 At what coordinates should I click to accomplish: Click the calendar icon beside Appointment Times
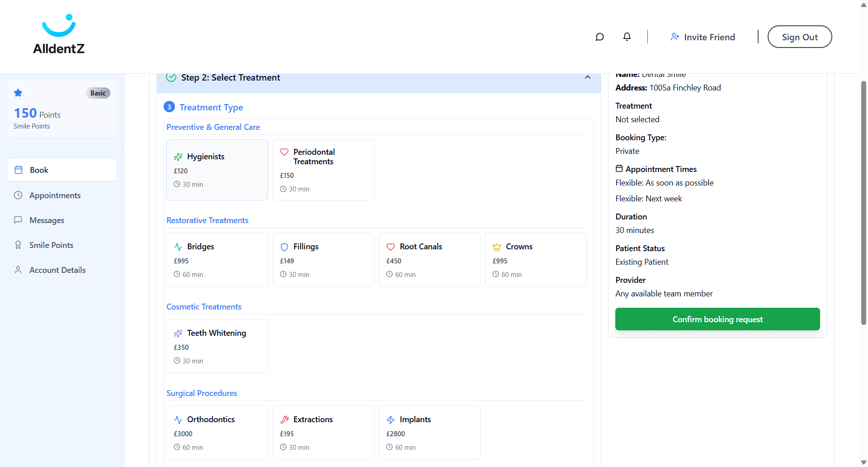619,168
